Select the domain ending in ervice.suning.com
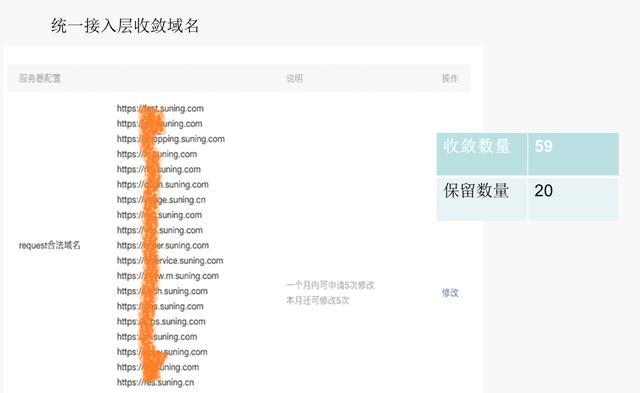640x393 pixels. (170, 260)
